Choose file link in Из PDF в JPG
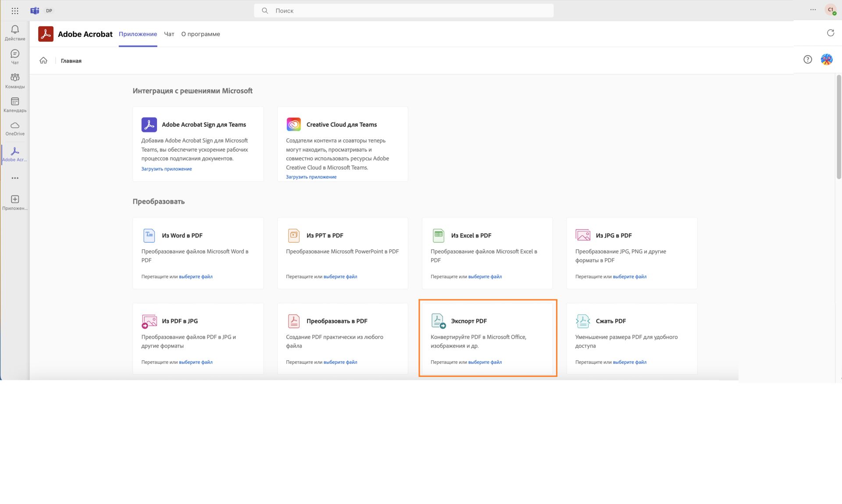This screenshot has width=842, height=504. click(x=196, y=362)
